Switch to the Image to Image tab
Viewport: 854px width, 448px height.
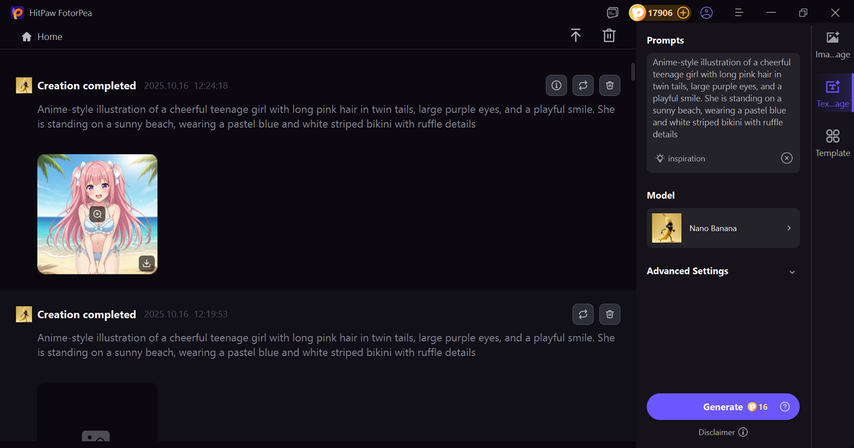click(x=832, y=45)
